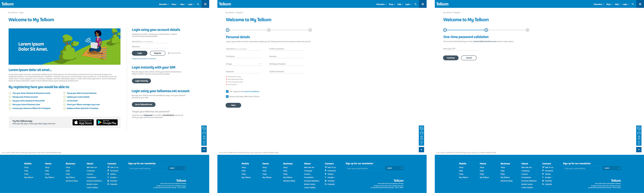Click the phone contact icon in floating sidebar

[x=204, y=133]
